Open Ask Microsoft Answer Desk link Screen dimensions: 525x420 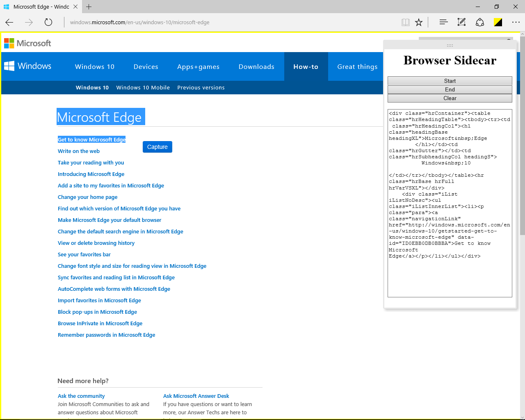[196, 396]
